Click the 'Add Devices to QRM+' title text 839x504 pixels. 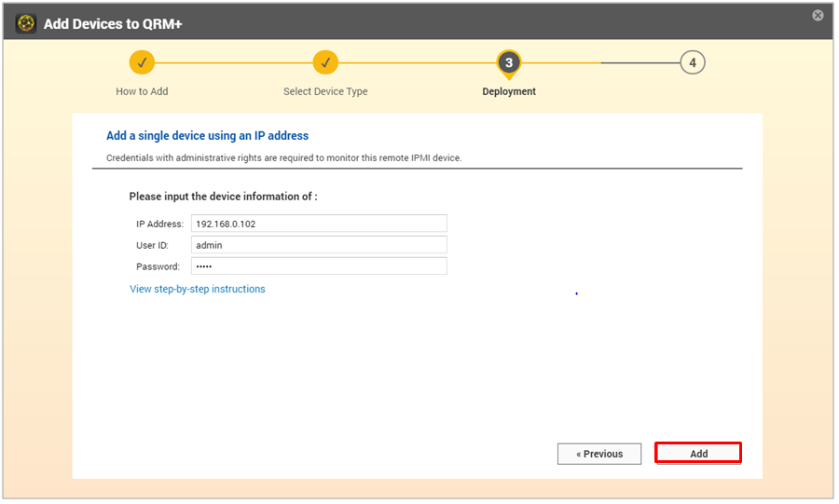(113, 24)
